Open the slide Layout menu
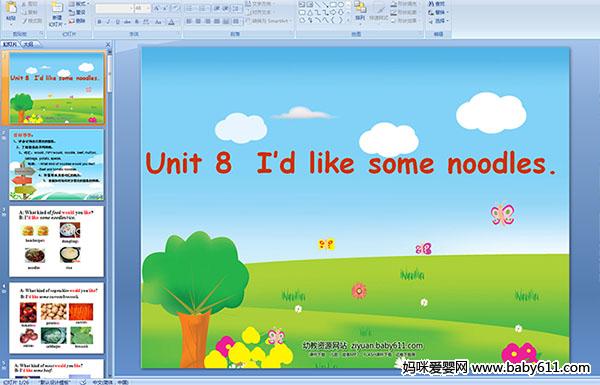Screen dimensions: 600x385 pyautogui.click(x=78, y=4)
